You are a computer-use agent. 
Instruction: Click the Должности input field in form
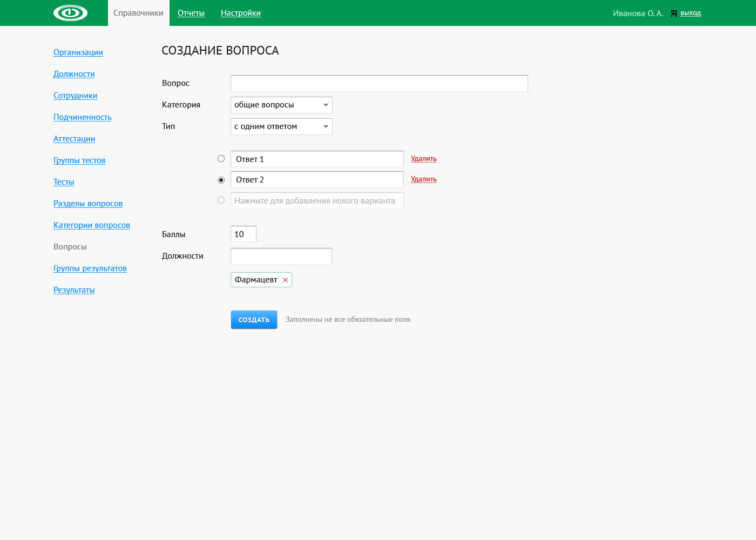click(x=281, y=256)
